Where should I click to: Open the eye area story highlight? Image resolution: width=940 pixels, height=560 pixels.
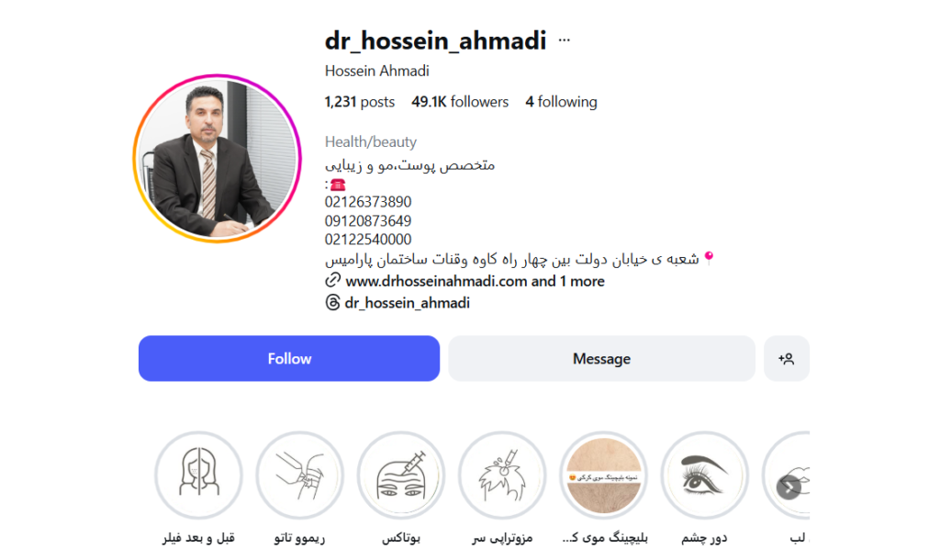[704, 476]
